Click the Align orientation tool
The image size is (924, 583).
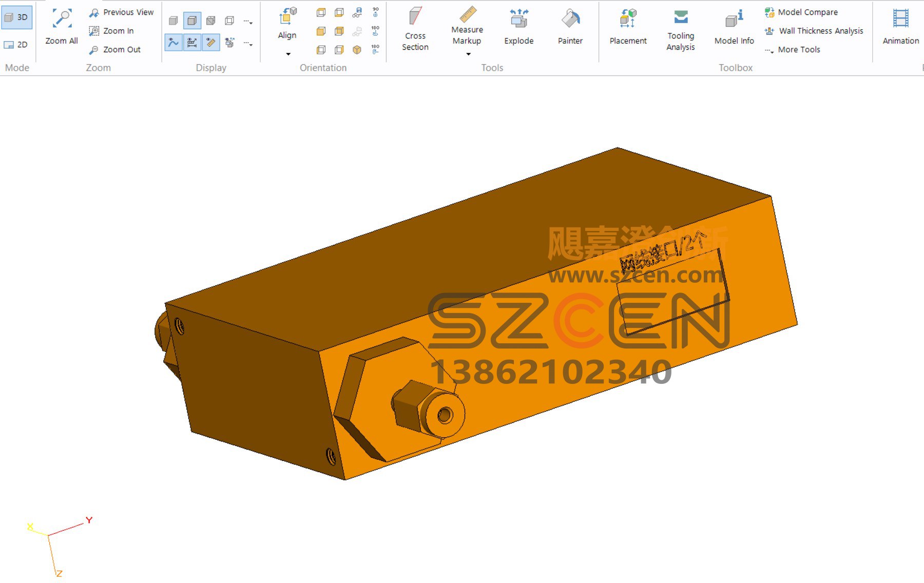coord(287,24)
